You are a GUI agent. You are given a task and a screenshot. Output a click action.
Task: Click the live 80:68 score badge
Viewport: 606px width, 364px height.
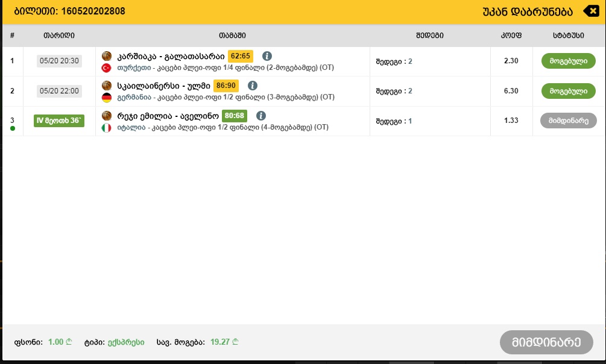point(234,116)
